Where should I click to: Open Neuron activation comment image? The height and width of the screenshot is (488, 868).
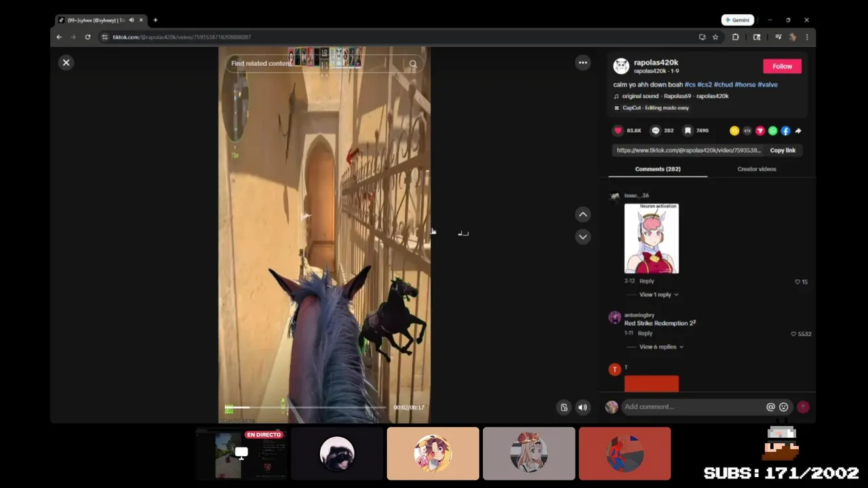(651, 239)
